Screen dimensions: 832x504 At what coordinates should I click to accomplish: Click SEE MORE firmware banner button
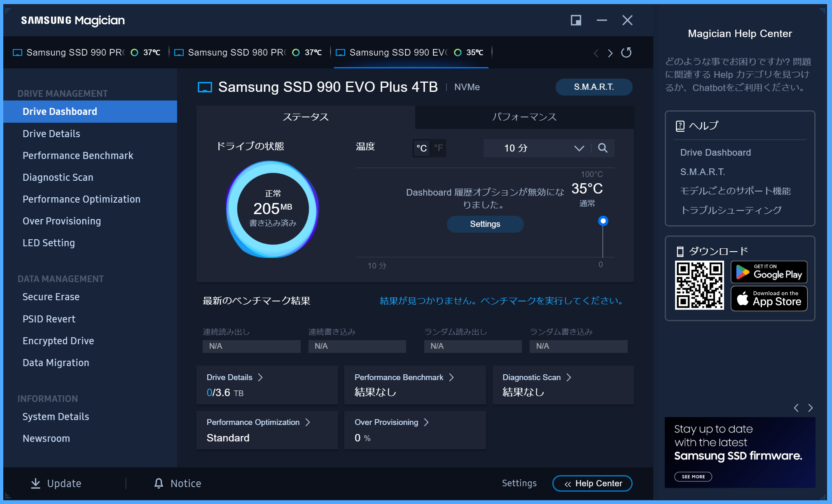click(x=693, y=477)
